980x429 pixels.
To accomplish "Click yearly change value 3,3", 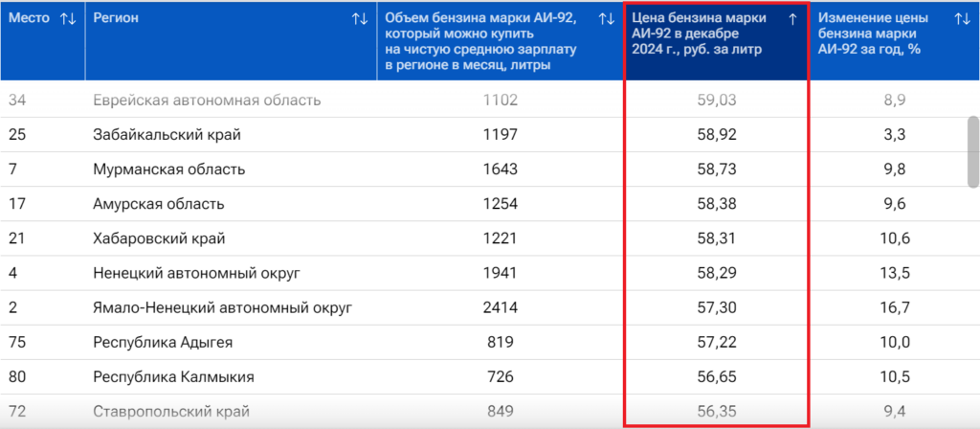I will pos(895,134).
